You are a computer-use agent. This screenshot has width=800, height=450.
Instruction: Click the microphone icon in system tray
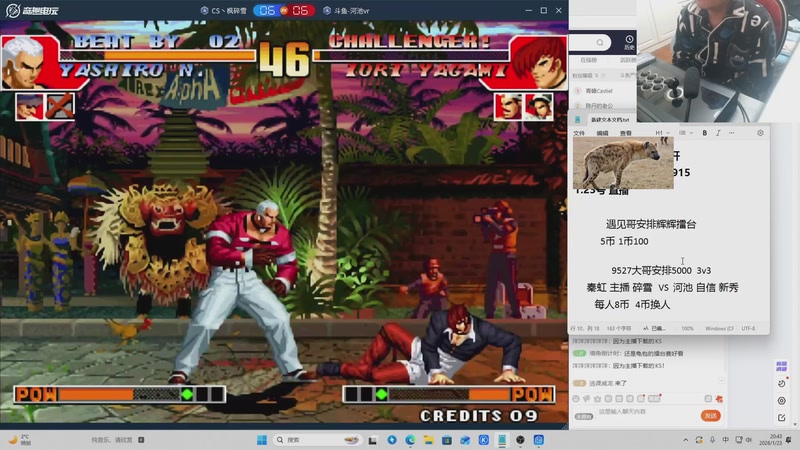tap(712, 440)
